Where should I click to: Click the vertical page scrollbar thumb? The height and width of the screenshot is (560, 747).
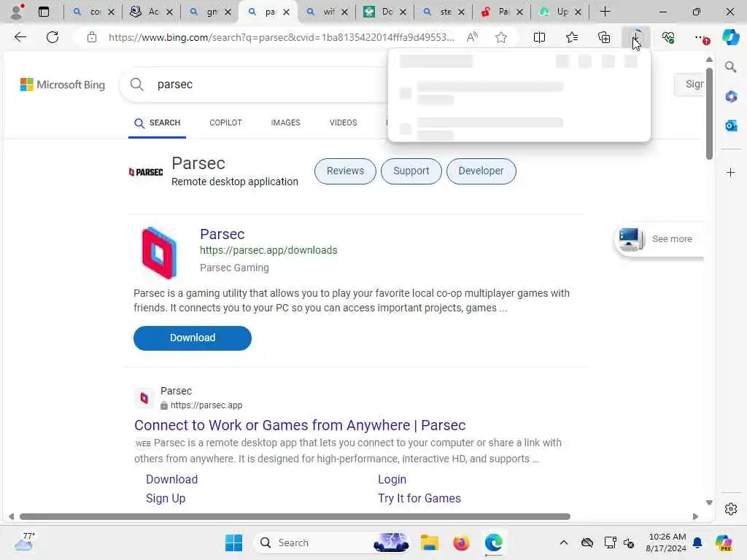(709, 114)
